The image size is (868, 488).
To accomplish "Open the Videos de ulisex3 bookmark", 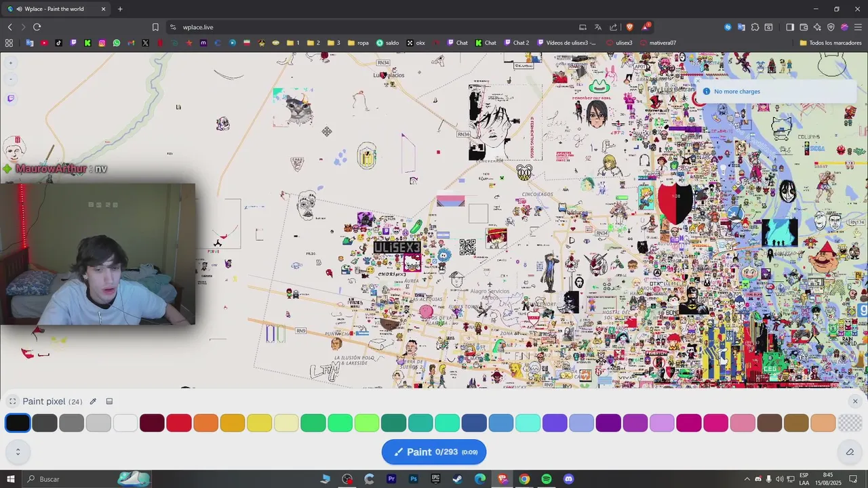I will 567,43.
